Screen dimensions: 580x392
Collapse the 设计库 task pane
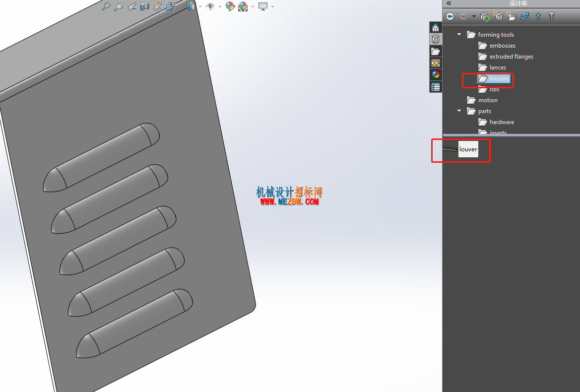pos(449,3)
